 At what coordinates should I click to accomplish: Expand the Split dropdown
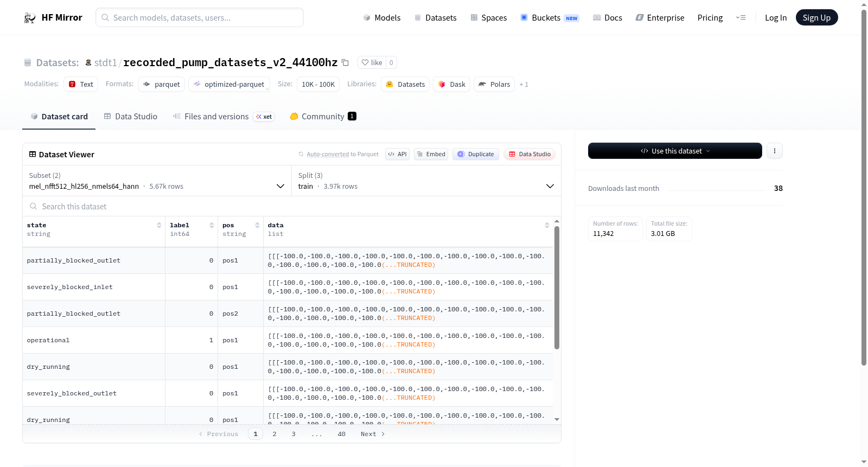point(426,181)
